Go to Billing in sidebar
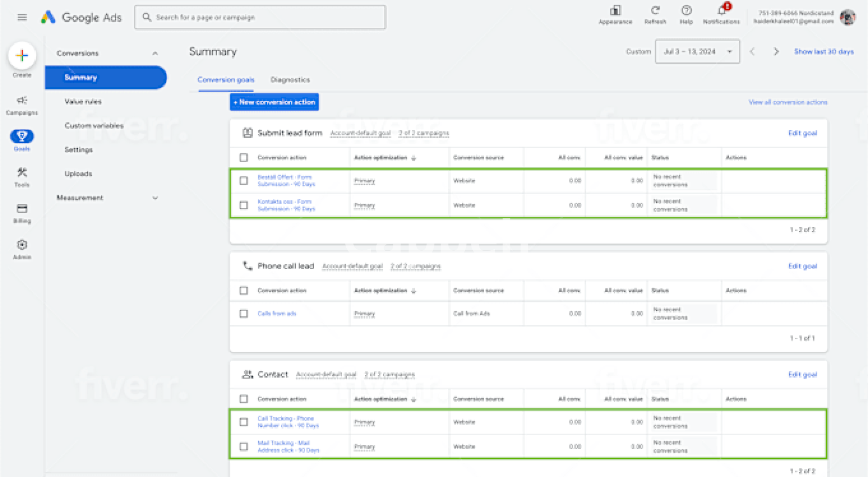Image resolution: width=868 pixels, height=477 pixels. click(22, 213)
